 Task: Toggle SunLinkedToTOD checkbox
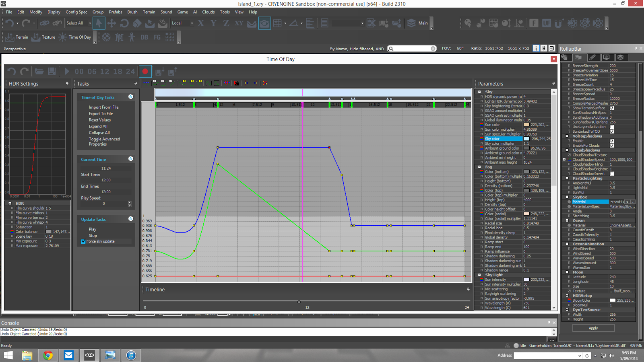click(612, 132)
